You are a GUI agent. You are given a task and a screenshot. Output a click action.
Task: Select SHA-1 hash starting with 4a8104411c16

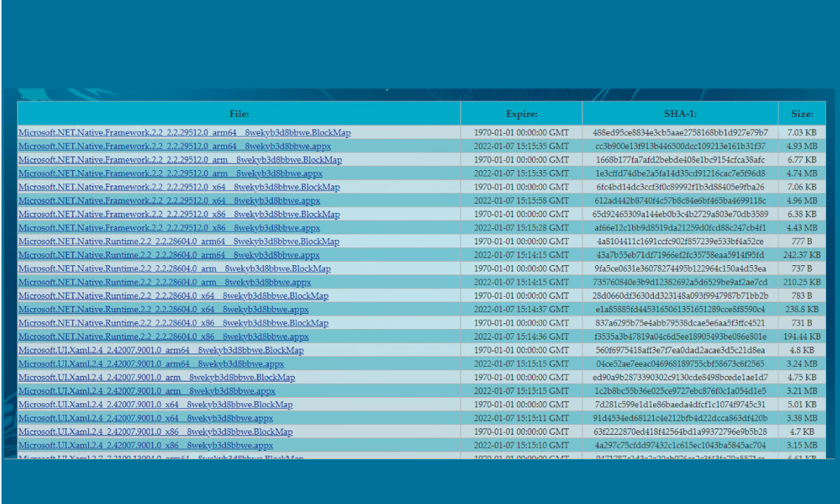coord(680,241)
